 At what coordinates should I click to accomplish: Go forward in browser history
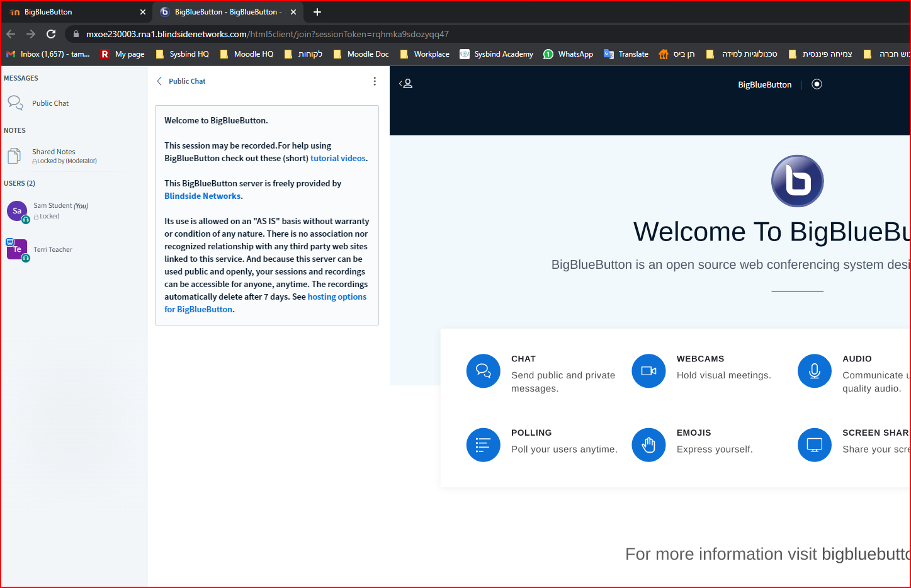click(x=31, y=34)
